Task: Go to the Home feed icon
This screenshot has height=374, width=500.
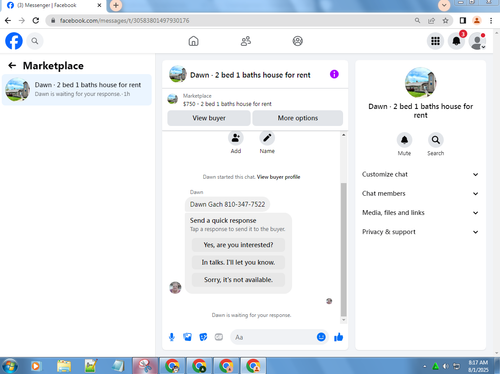Action: 193,41
